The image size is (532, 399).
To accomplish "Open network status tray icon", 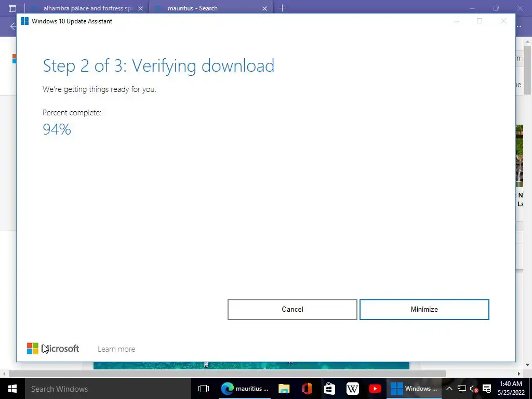I will coord(462,389).
